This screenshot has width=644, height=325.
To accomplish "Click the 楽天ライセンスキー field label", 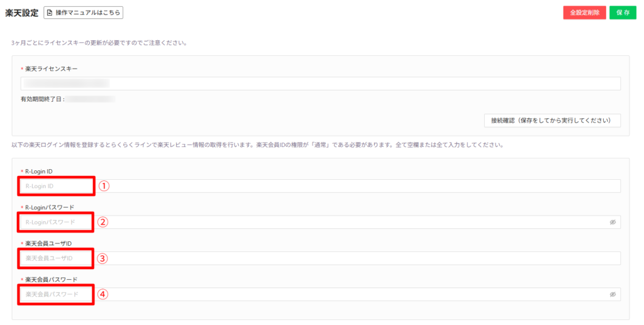I will (51, 69).
